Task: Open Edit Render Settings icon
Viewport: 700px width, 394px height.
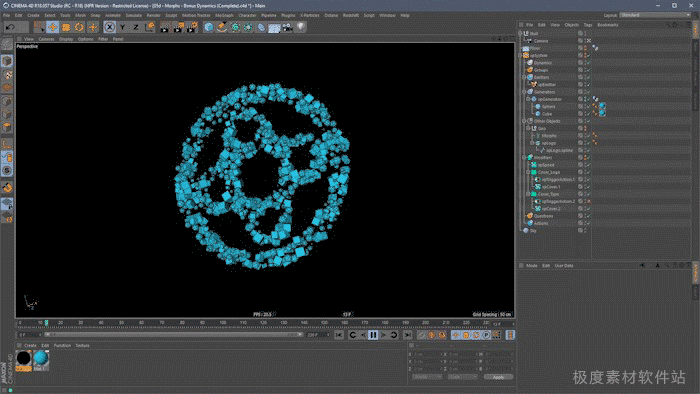Action: 192,27
